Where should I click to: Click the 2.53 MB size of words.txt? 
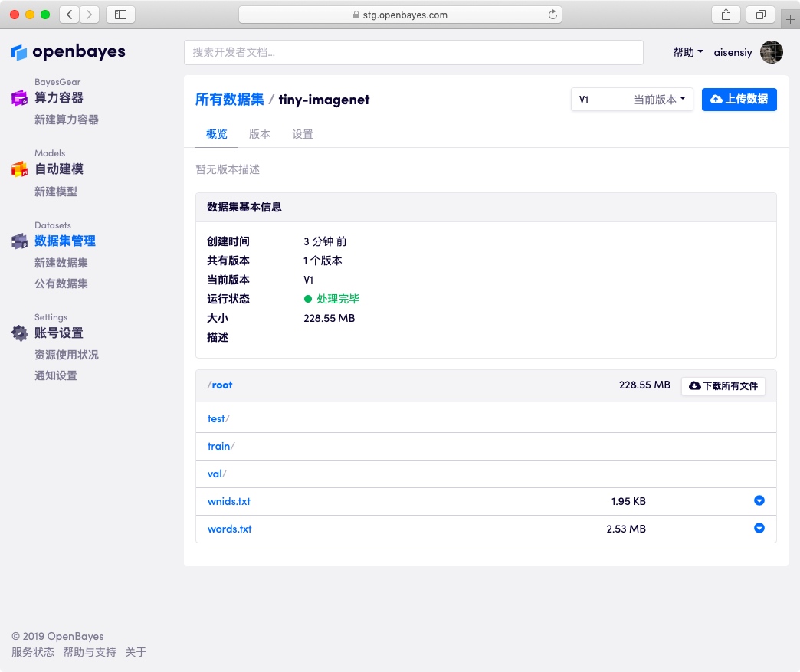[x=626, y=529]
